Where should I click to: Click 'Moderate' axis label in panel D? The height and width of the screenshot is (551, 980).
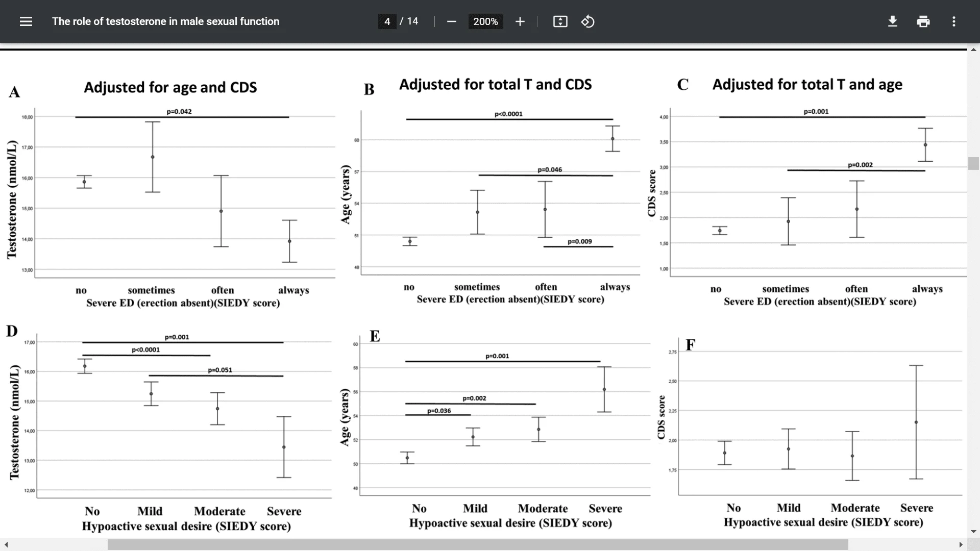tap(219, 511)
